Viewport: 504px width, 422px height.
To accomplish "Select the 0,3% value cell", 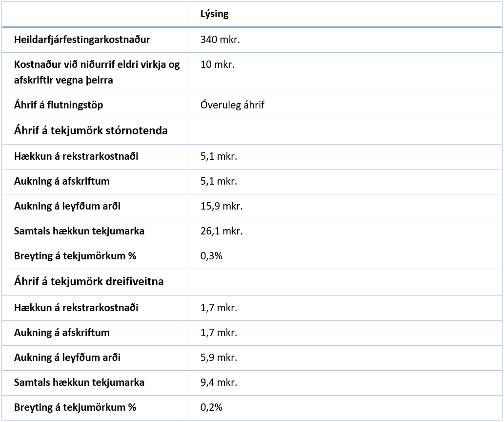I will pyautogui.click(x=211, y=256).
